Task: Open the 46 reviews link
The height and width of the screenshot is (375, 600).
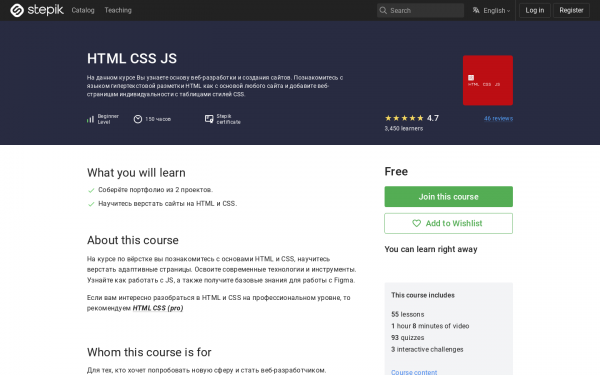Action: (498, 119)
